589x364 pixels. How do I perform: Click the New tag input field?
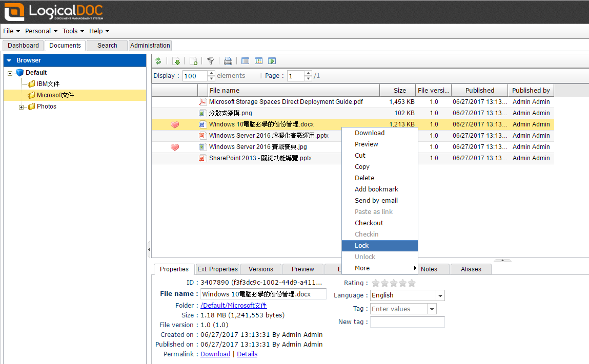(x=407, y=322)
